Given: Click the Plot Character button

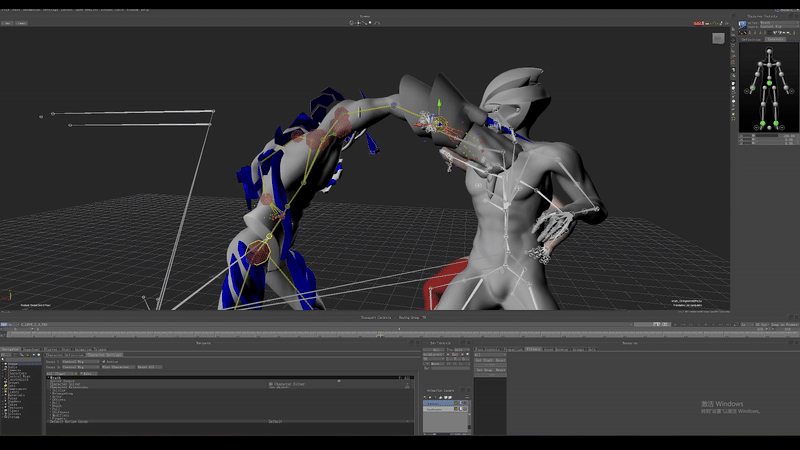Looking at the screenshot, I should [x=118, y=367].
